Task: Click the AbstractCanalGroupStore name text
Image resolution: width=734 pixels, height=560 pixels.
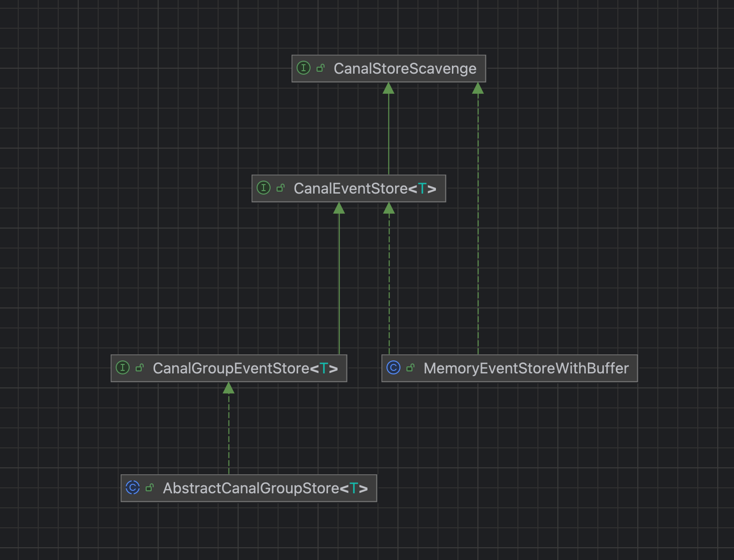Action: [250, 488]
